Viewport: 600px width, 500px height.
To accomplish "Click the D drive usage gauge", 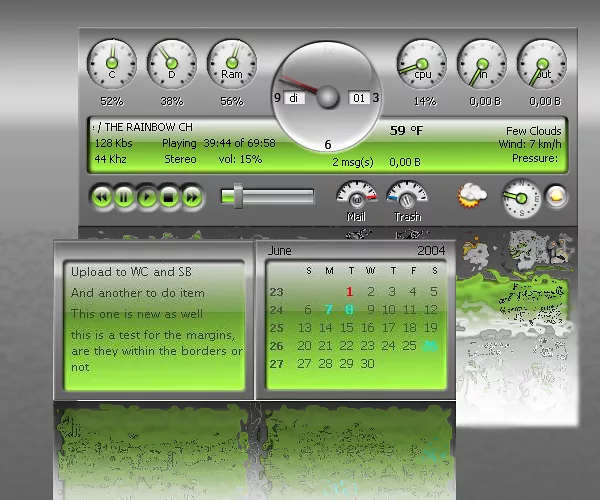I will pyautogui.click(x=171, y=64).
